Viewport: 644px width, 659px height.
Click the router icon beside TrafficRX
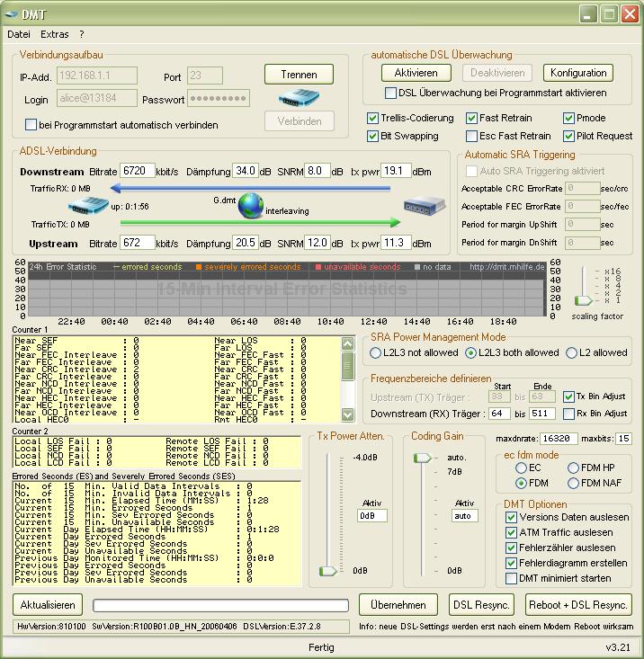(88, 207)
